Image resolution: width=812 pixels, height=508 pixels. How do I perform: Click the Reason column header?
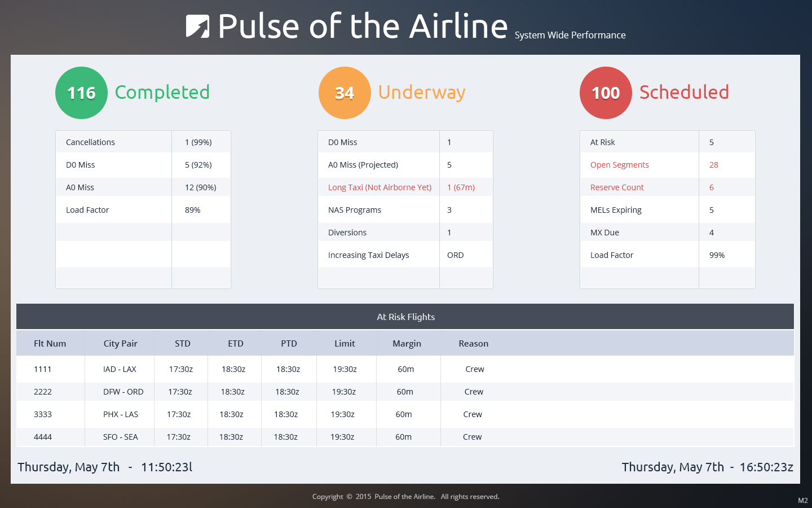[x=474, y=343]
